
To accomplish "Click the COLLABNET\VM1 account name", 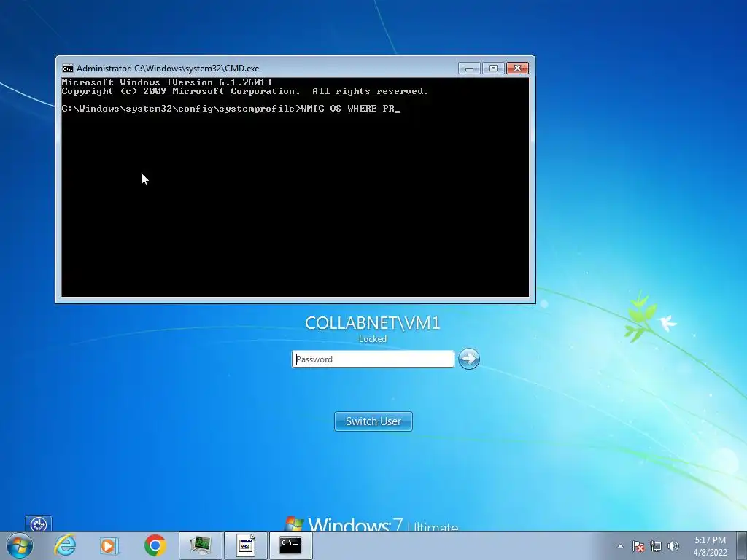I will (x=373, y=323).
